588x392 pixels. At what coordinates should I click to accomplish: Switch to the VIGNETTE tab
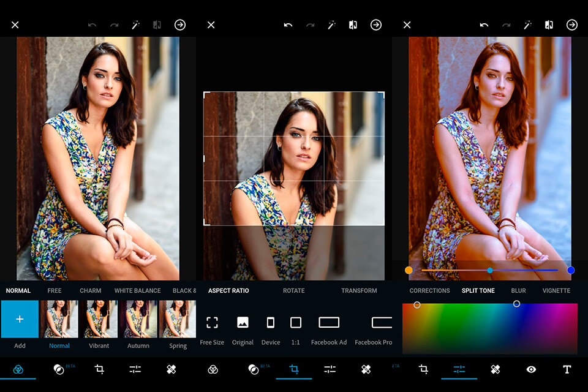click(556, 291)
